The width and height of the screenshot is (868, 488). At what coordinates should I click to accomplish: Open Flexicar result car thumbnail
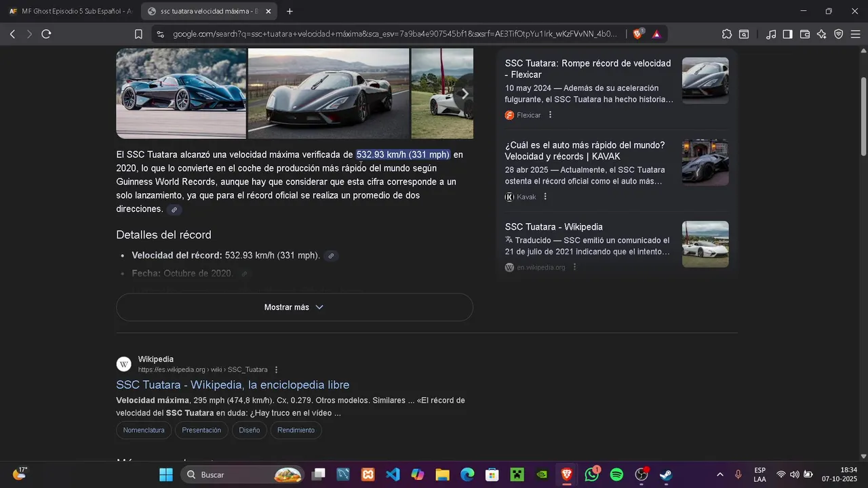pyautogui.click(x=705, y=81)
